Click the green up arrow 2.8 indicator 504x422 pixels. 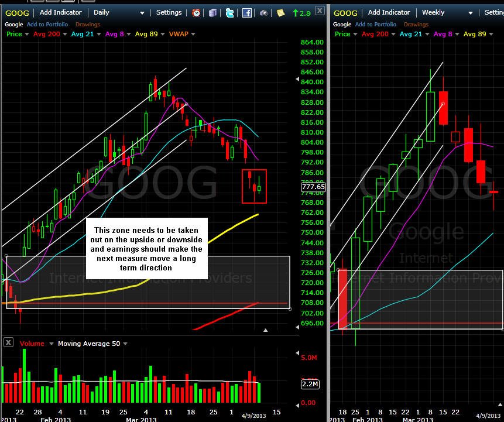[x=301, y=13]
